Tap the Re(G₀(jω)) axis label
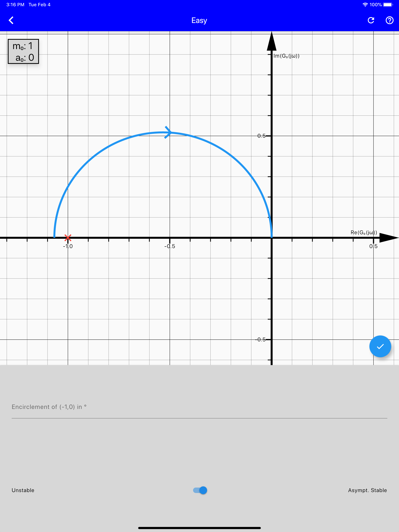399x532 pixels. click(364, 233)
